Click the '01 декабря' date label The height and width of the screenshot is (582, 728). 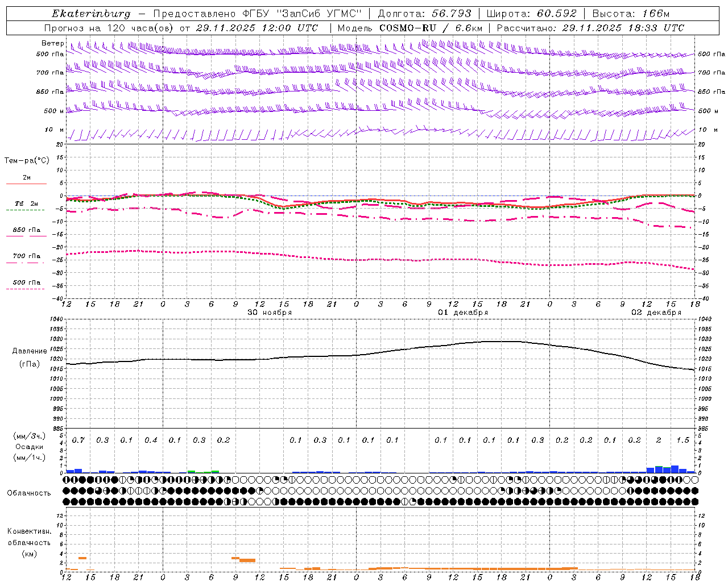(x=463, y=313)
